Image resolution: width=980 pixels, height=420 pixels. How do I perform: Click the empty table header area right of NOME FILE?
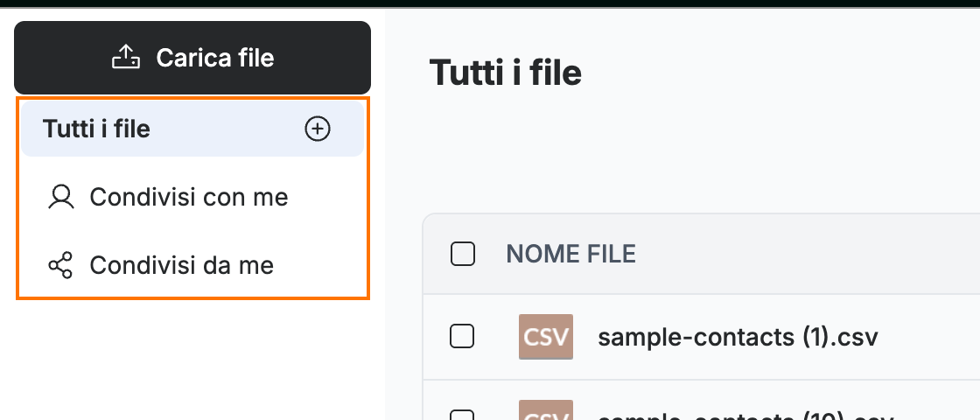tap(806, 254)
